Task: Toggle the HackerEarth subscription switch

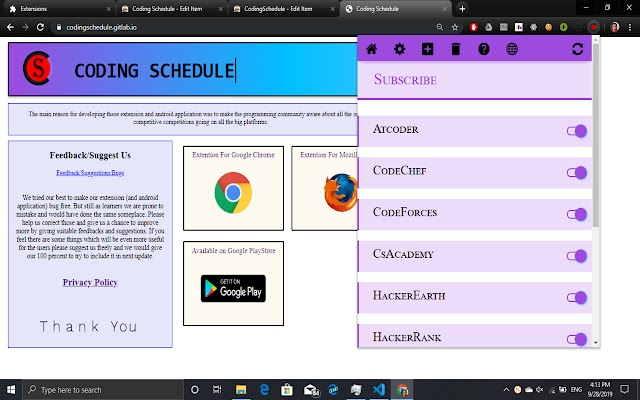Action: (576, 297)
